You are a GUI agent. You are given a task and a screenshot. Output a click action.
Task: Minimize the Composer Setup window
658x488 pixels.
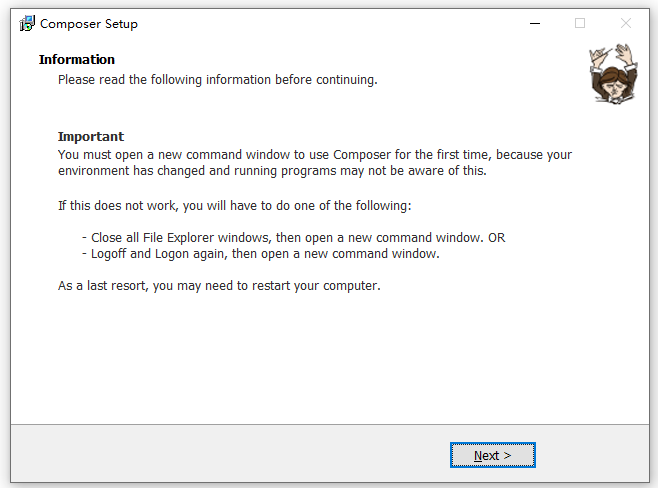point(533,23)
